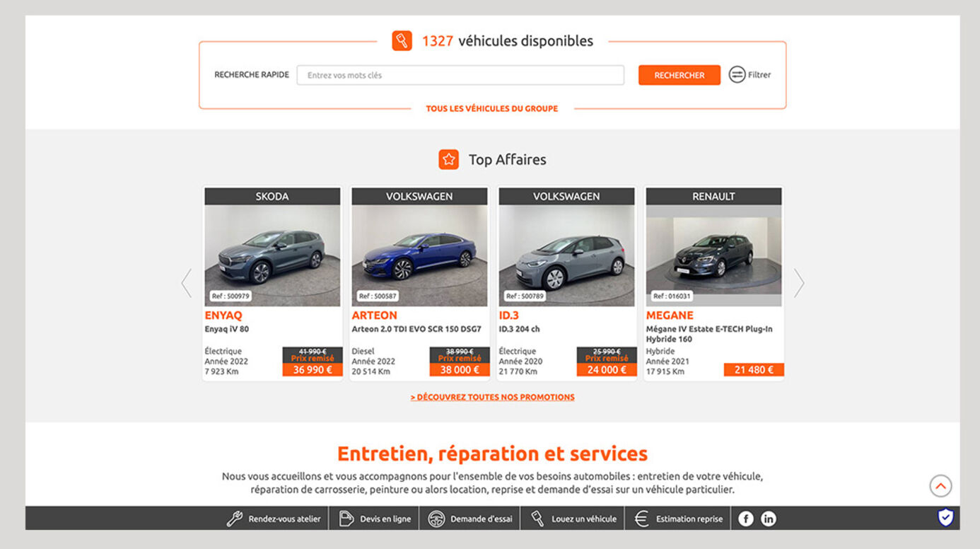Click the ARTEON model title

click(375, 316)
